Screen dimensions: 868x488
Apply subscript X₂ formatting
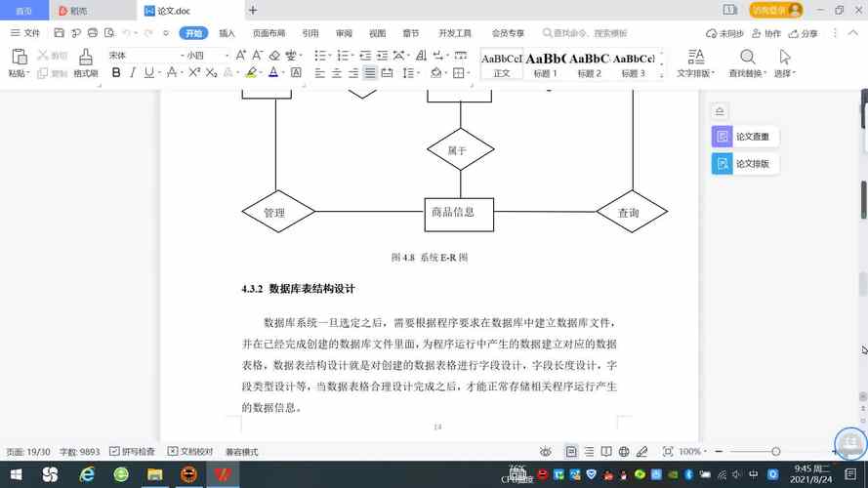[x=212, y=72]
